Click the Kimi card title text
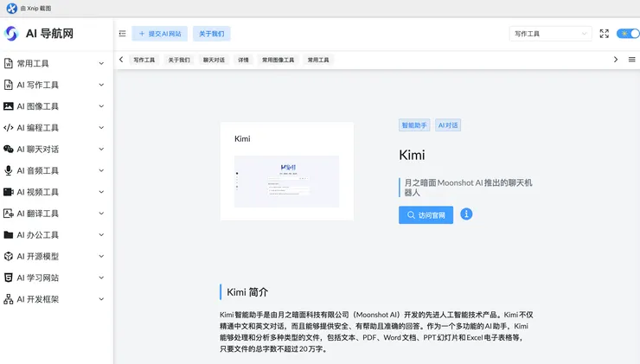This screenshot has width=640, height=364. pos(242,138)
